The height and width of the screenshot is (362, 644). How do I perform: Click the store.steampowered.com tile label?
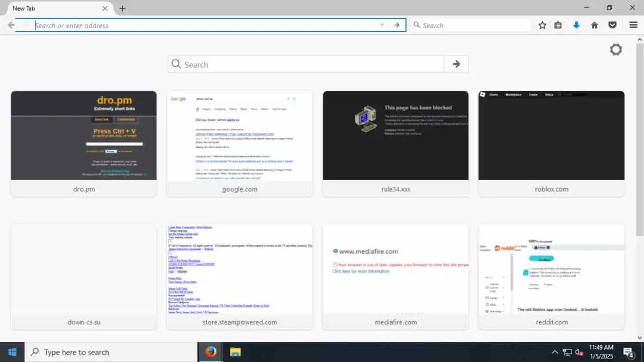pyautogui.click(x=239, y=322)
